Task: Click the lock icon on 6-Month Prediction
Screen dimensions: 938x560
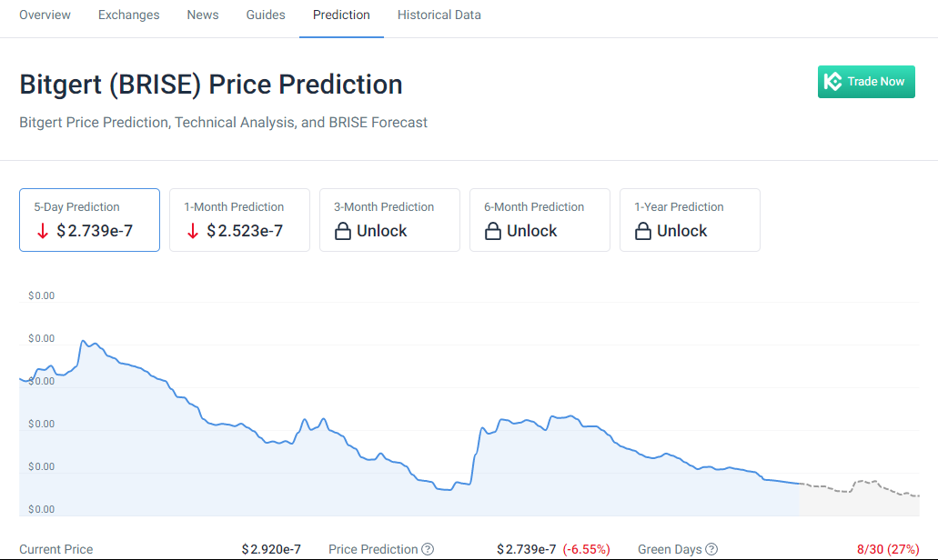Action: 493,231
